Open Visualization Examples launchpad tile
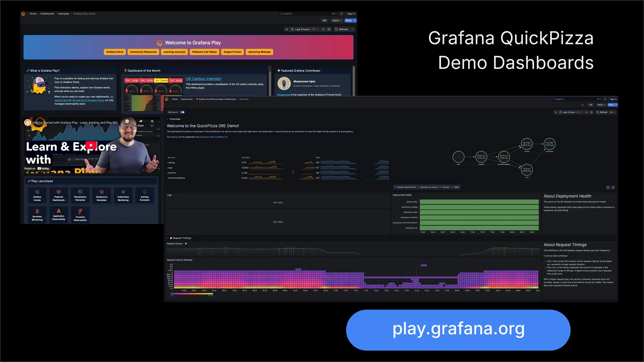The width and height of the screenshot is (644, 362). [80, 195]
